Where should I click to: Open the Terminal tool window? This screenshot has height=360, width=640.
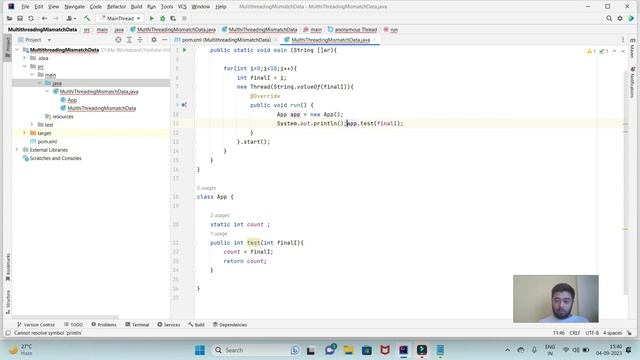[x=137, y=324]
